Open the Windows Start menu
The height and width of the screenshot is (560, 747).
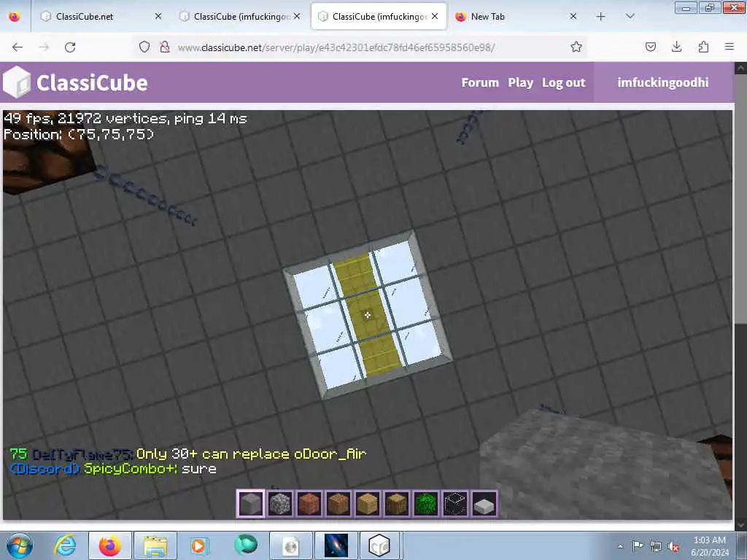point(20,545)
